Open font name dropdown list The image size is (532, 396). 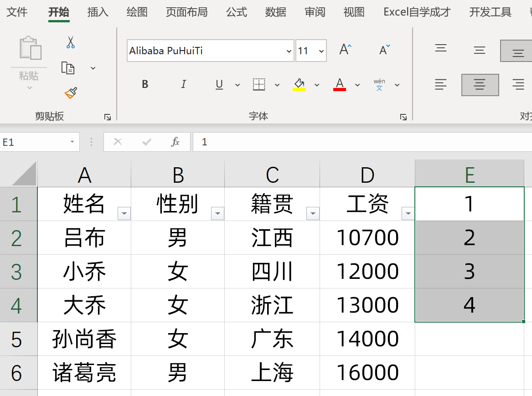click(x=289, y=51)
